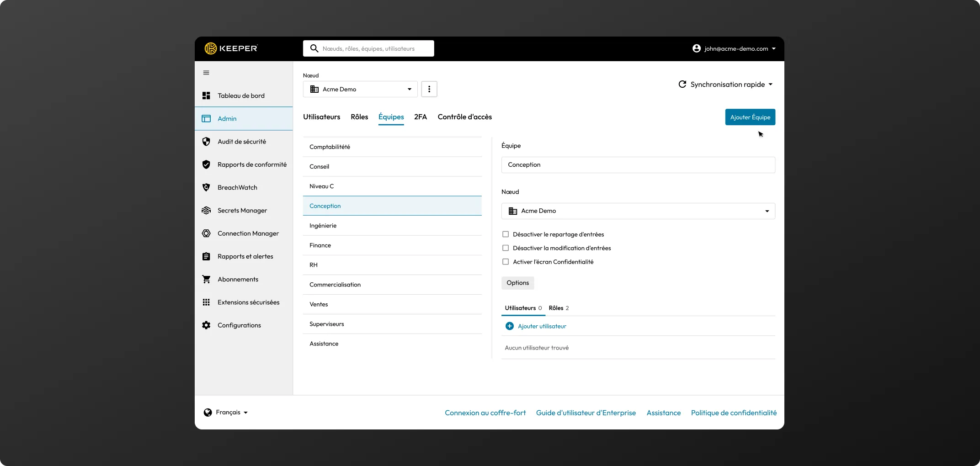
Task: Click the sync refresh icon
Action: 682,84
